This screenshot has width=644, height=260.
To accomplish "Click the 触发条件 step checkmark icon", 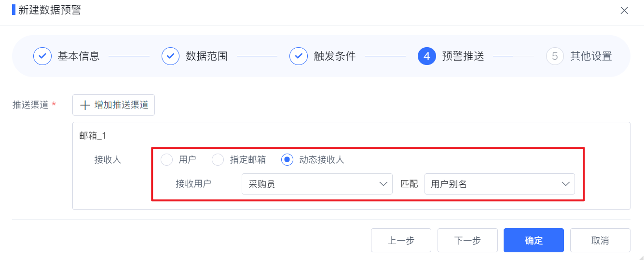I will (x=299, y=56).
